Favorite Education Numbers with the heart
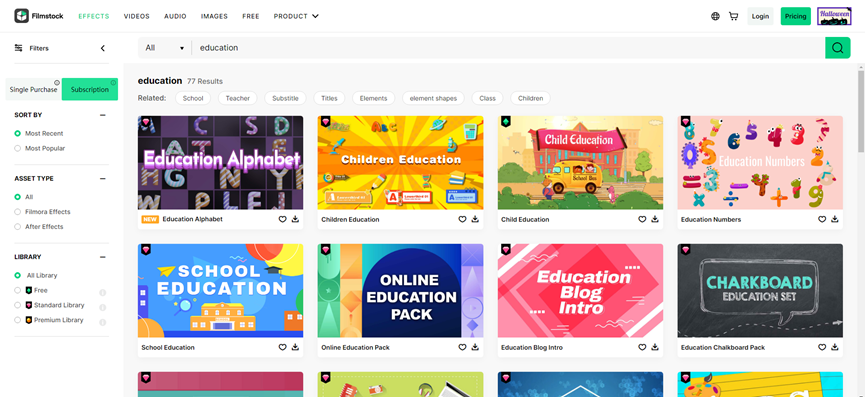The width and height of the screenshot is (865, 397). click(x=822, y=219)
